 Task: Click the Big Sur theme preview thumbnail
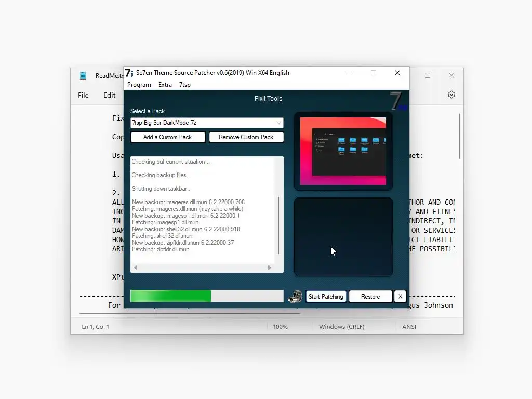(343, 151)
